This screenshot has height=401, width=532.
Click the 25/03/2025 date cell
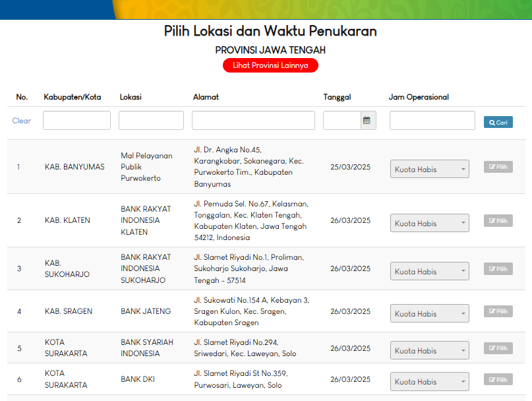coord(351,167)
